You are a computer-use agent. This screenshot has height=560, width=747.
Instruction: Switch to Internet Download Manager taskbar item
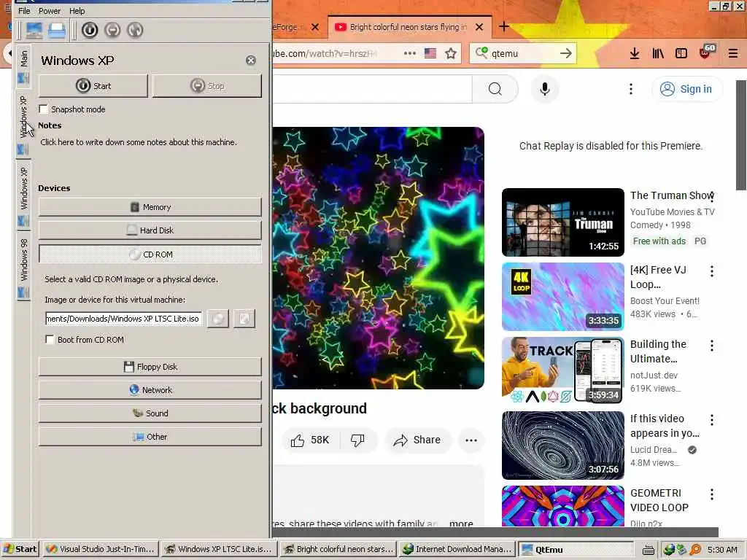457,549
